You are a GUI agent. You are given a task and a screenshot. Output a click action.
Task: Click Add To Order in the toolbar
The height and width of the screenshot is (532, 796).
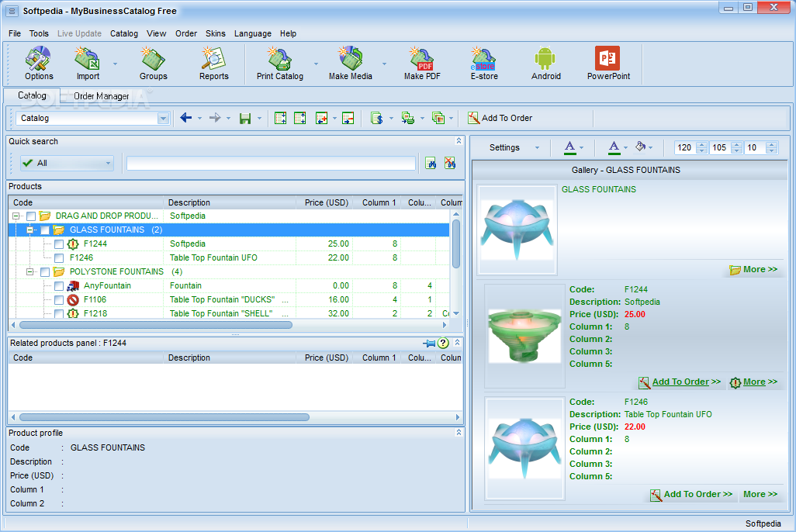point(500,118)
